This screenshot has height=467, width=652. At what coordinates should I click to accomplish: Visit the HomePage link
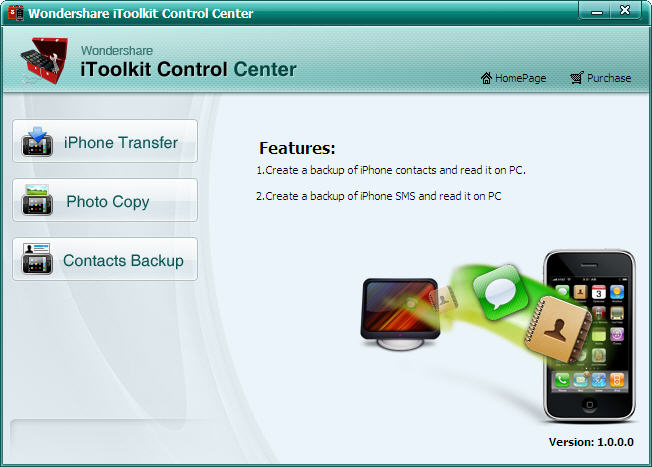(520, 78)
